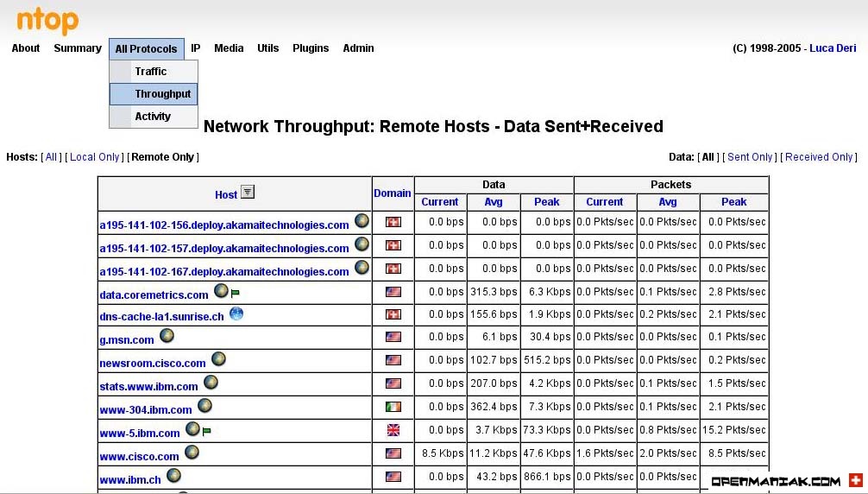This screenshot has width=868, height=494.
Task: Show All hosts filter link
Action: (51, 157)
